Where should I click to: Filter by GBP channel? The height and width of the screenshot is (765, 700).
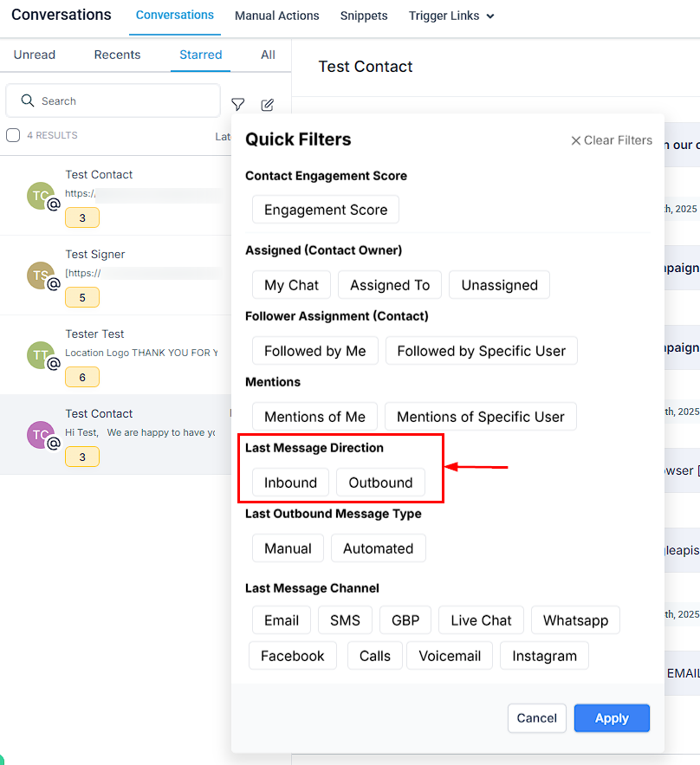point(405,620)
